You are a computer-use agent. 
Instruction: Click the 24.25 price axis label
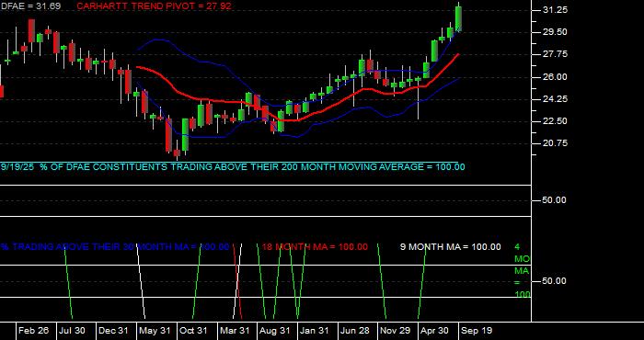555,99
